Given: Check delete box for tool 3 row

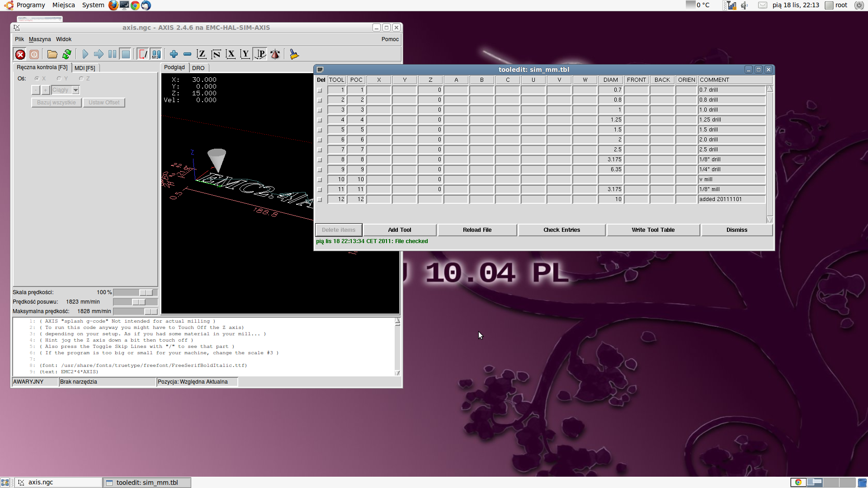Looking at the screenshot, I should (320, 110).
